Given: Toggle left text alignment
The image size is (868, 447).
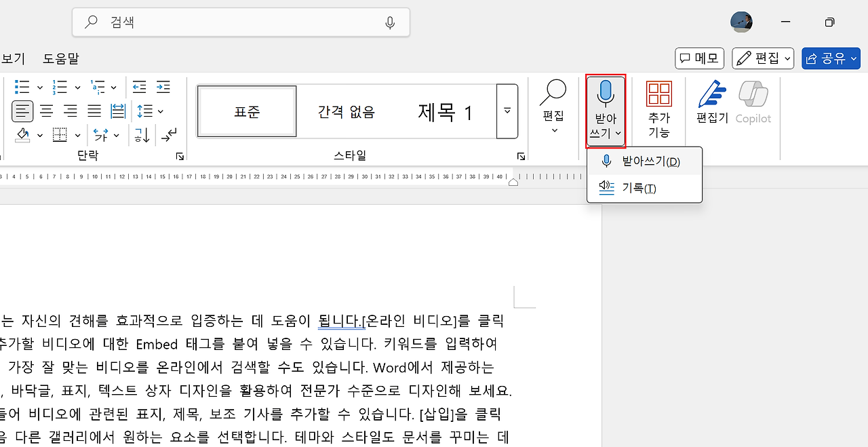Looking at the screenshot, I should [x=22, y=111].
